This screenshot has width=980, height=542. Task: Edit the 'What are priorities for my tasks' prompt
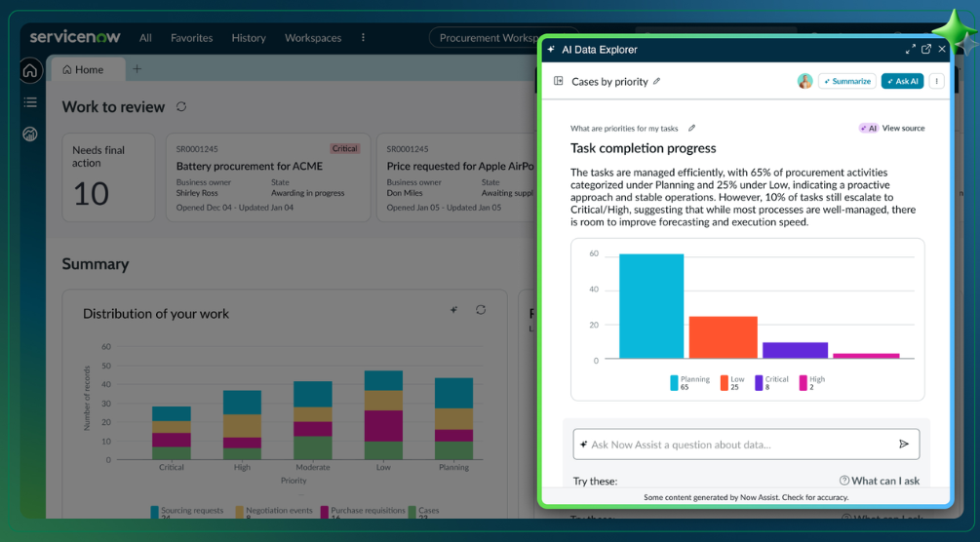(692, 128)
